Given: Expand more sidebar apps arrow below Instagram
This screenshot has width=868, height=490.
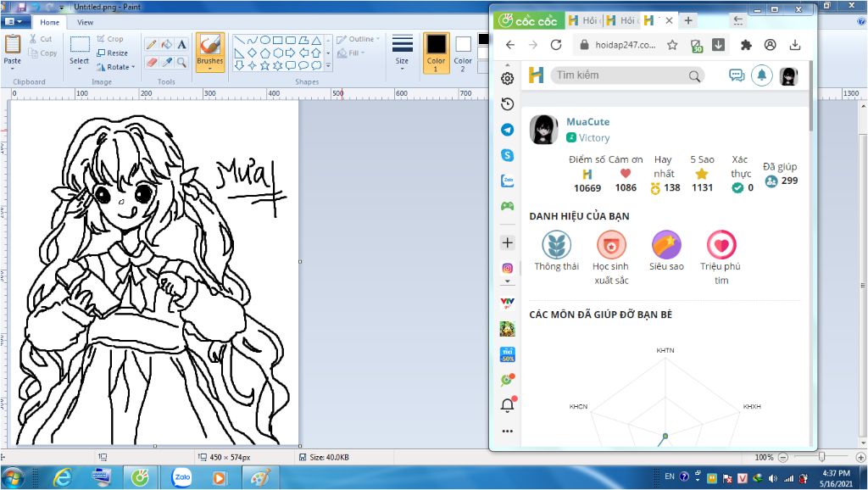Looking at the screenshot, I should point(507,281).
